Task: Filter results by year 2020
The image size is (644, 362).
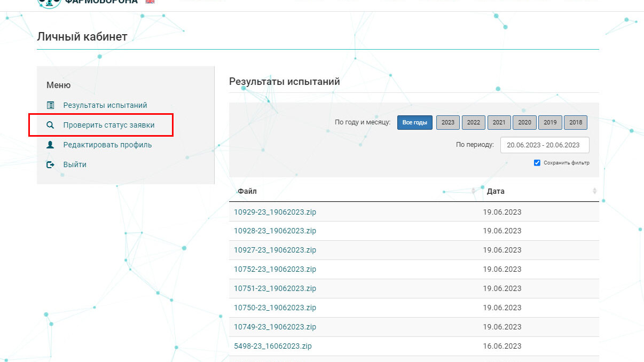Action: coord(524,122)
